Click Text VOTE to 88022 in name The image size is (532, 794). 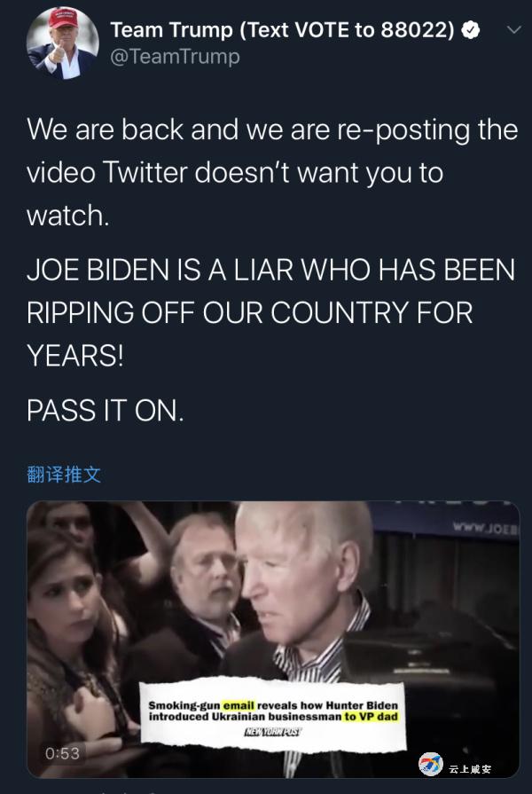346,30
